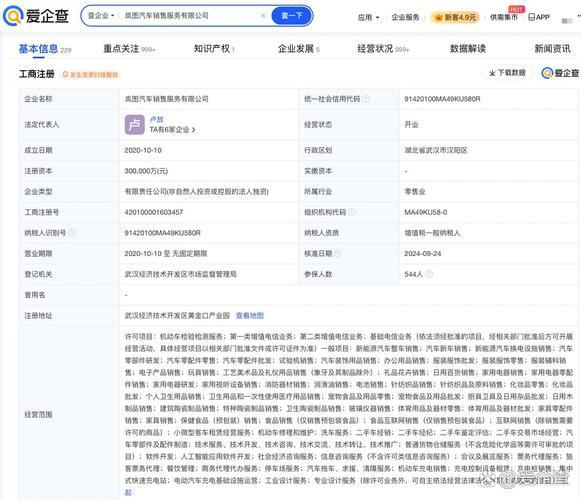Select the 所属行业 value 零售业
Image resolution: width=581 pixels, height=500 pixels.
(415, 192)
